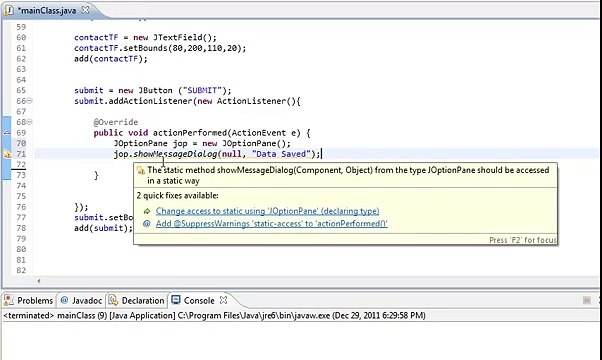Apply 'Change access to static using JOptionPane' fix

point(267,211)
